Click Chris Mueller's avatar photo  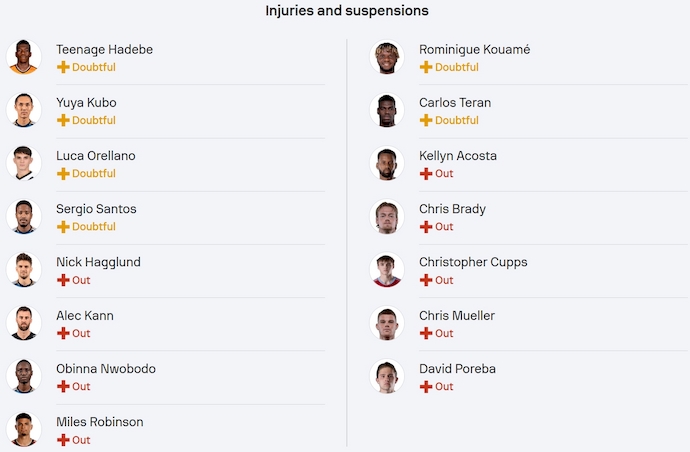(x=387, y=323)
